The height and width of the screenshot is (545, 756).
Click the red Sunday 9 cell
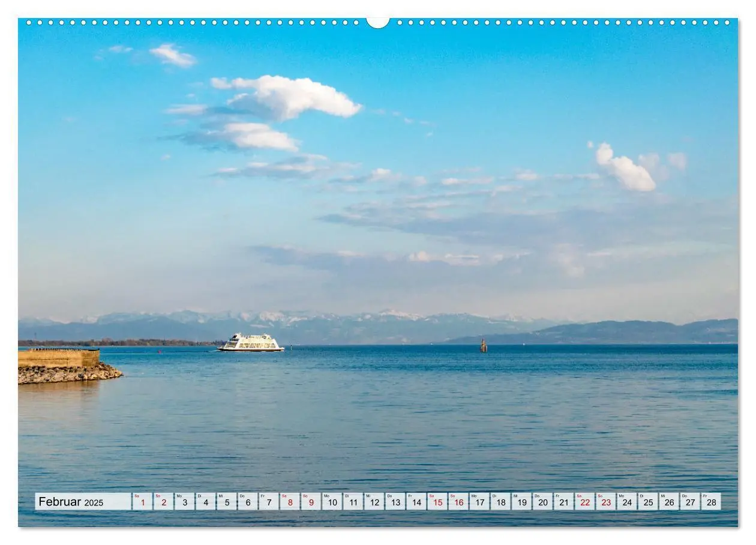(311, 502)
